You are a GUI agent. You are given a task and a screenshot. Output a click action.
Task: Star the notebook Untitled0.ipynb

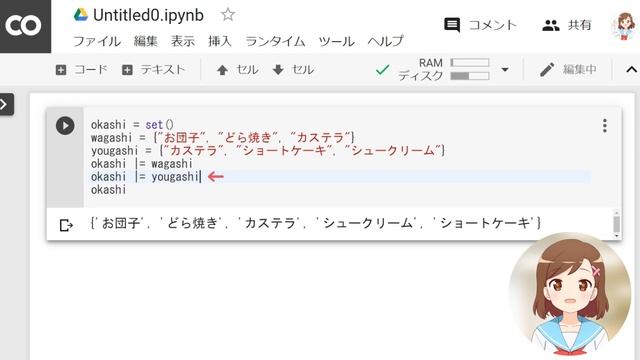228,15
